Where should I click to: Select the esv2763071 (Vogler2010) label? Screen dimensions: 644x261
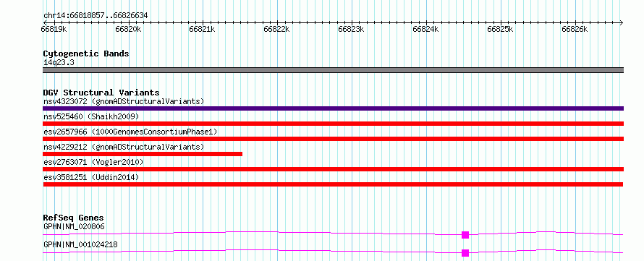pyautogui.click(x=93, y=162)
